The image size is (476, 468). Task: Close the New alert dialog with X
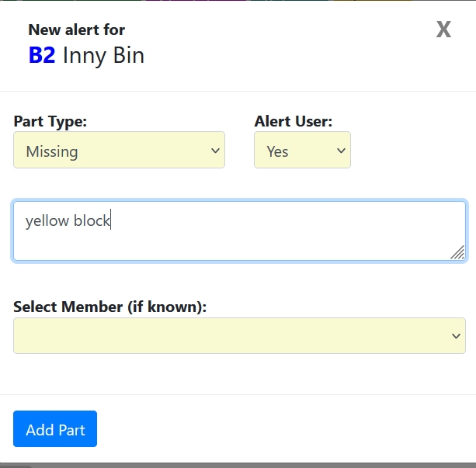[x=443, y=29]
